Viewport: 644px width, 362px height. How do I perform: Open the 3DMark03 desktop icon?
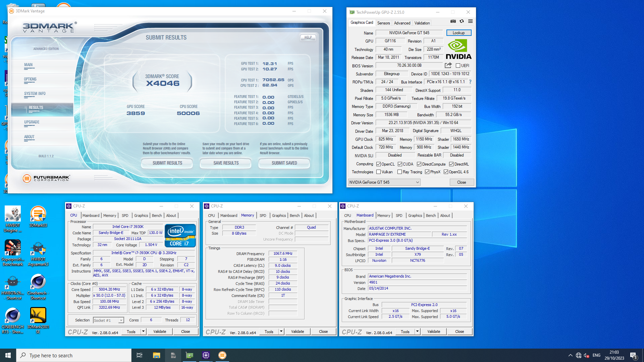coord(38,217)
